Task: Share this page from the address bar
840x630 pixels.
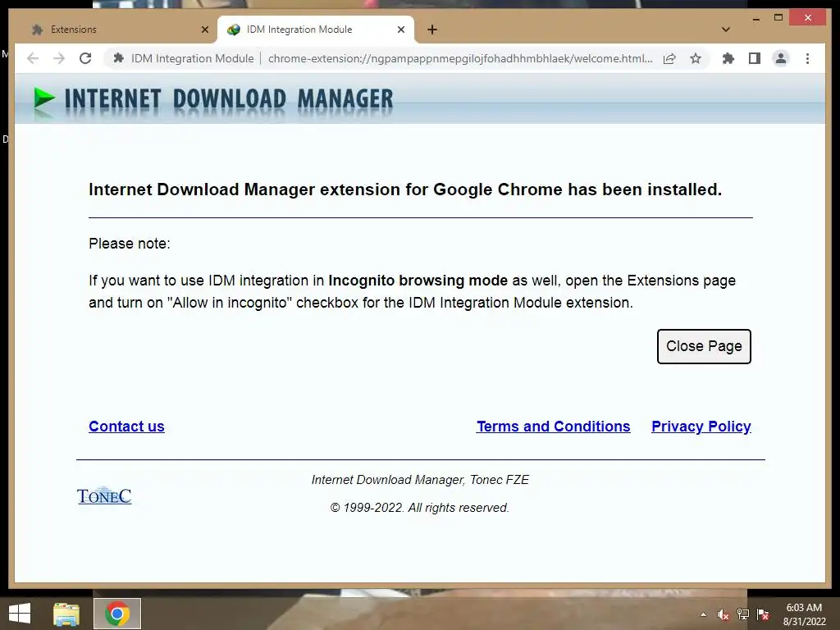Action: point(669,58)
